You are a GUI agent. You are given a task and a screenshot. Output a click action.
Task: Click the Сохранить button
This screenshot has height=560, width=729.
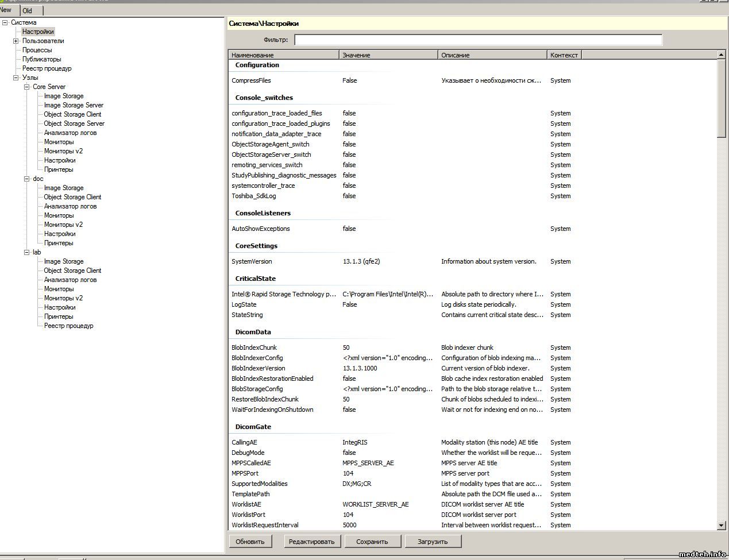[372, 542]
